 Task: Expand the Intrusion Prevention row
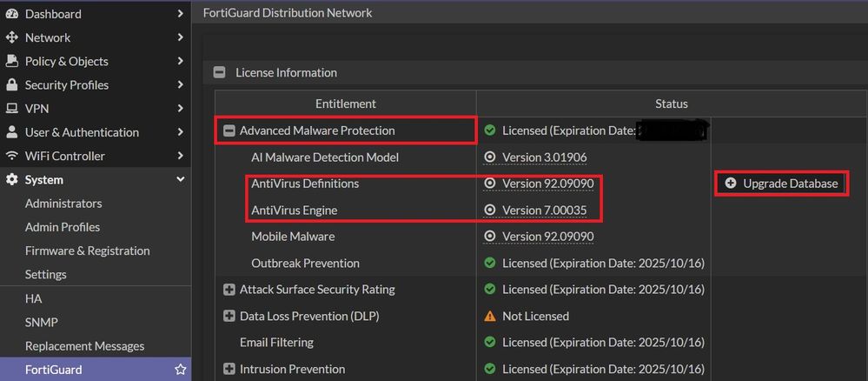(x=229, y=369)
